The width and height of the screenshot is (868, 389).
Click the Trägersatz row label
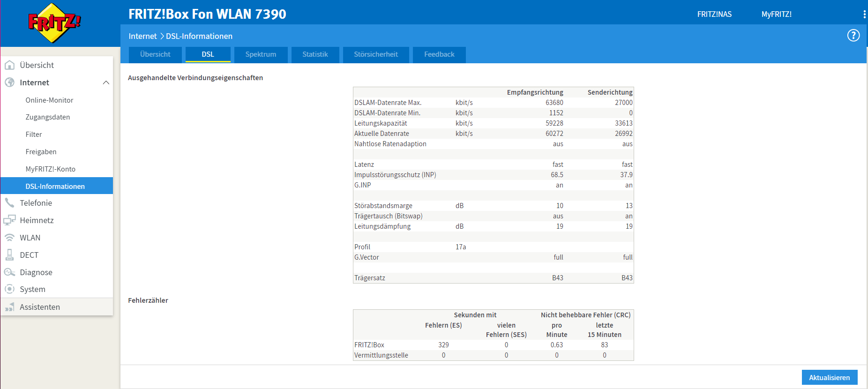(370, 278)
